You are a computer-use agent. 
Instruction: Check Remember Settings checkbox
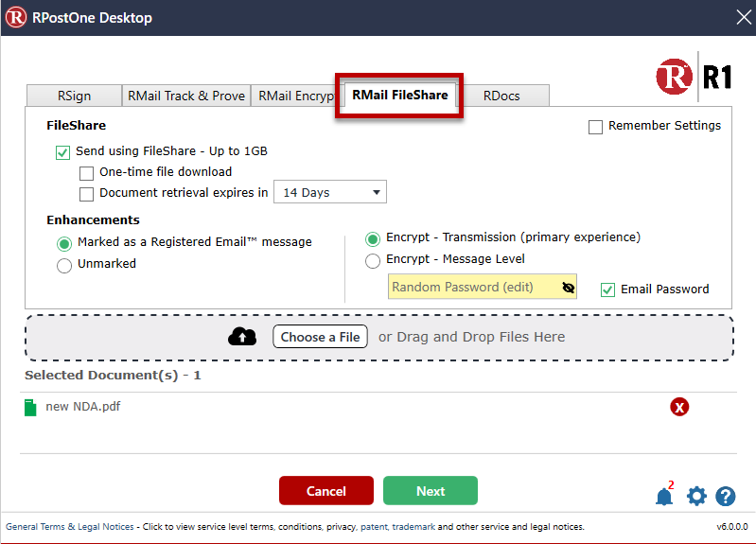pyautogui.click(x=595, y=127)
